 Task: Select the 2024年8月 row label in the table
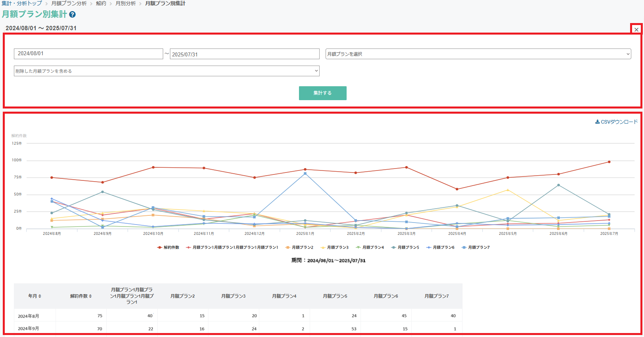(29, 316)
